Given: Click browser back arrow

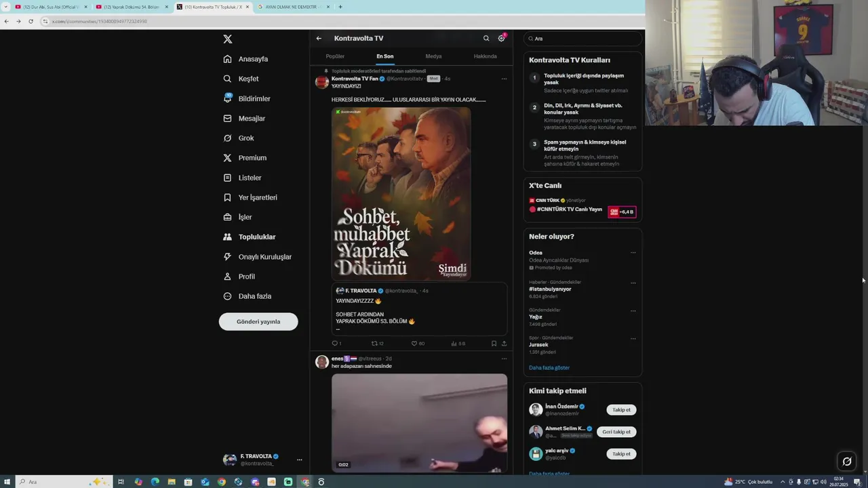Looking at the screenshot, I should (x=6, y=21).
